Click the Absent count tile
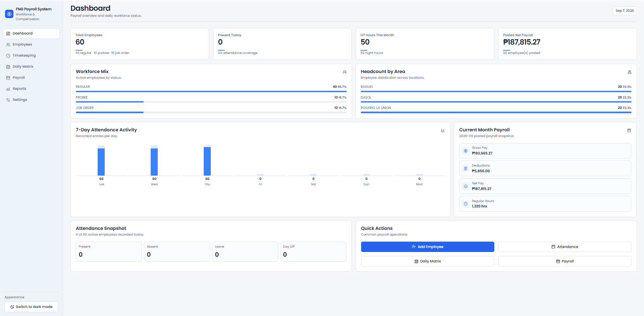Screen dimensions: 644x316 tap(177, 252)
